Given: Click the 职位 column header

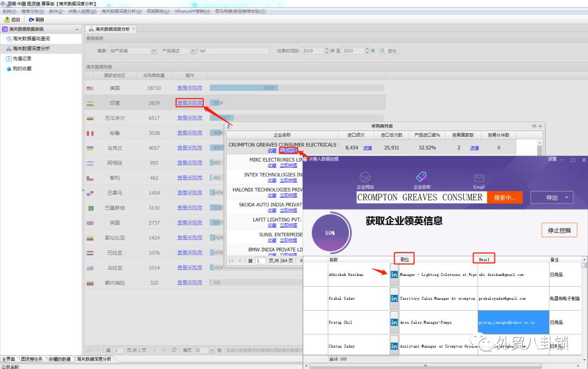Looking at the screenshot, I should click(x=405, y=260).
